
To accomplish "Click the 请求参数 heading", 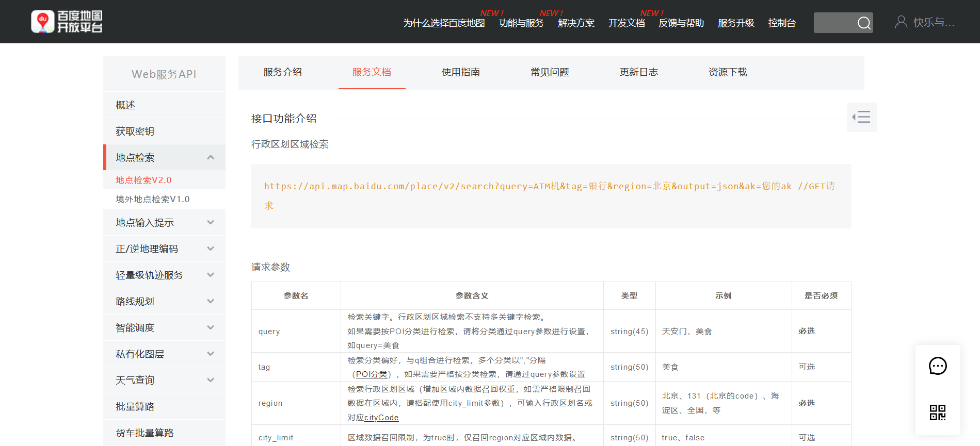I will 270,267.
